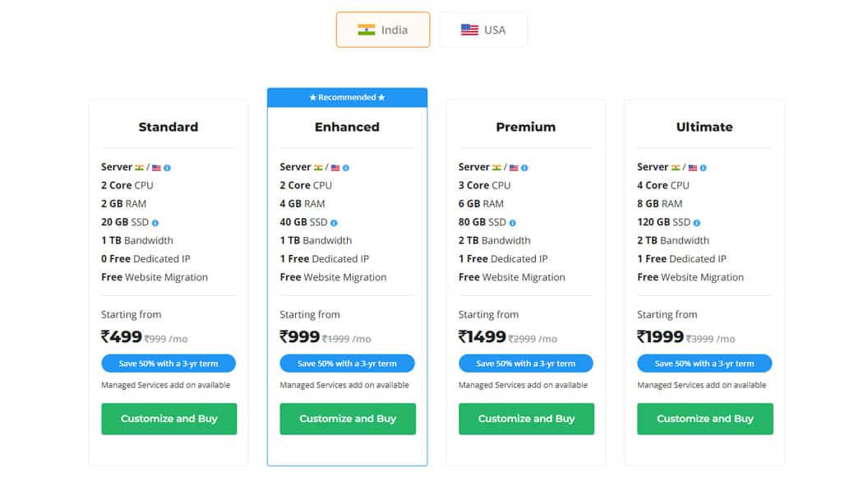Viewport: 868px width, 478px height.
Task: Open the Server info icon in the Enhanced plan
Action: point(346,166)
